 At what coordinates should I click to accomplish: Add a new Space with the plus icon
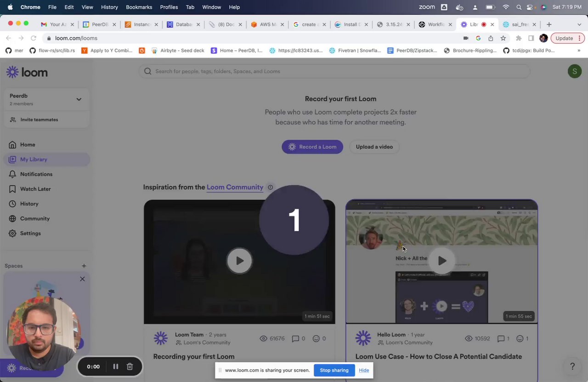tap(84, 266)
